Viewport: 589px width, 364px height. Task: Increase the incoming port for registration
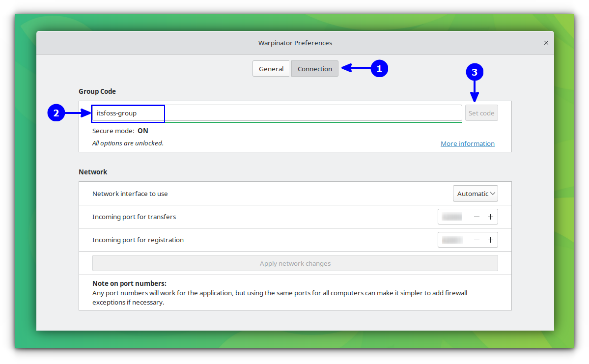tap(490, 240)
